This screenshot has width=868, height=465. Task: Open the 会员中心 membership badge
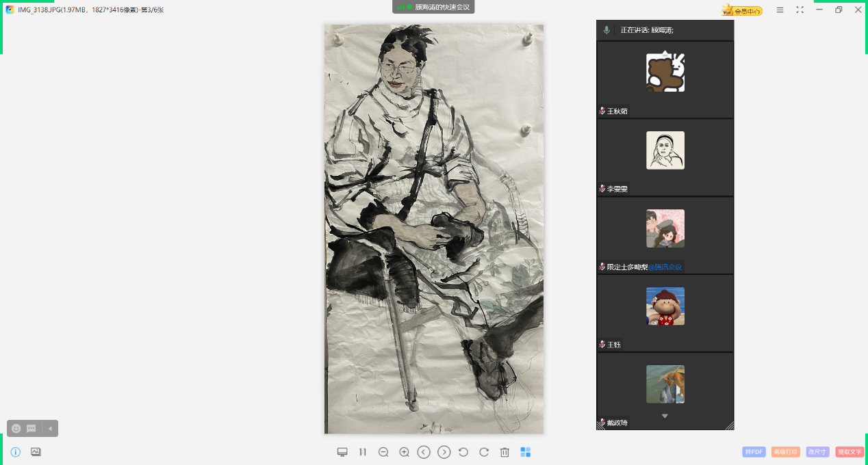pos(742,10)
